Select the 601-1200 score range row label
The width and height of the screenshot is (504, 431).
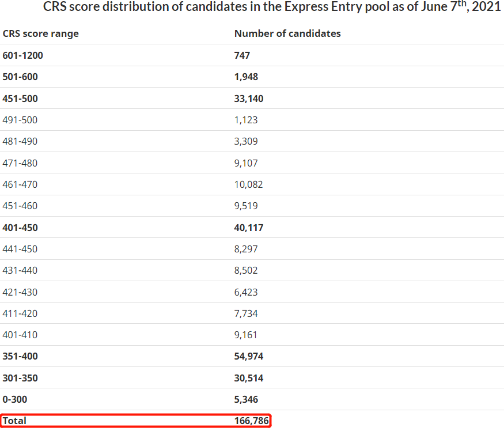[23, 55]
